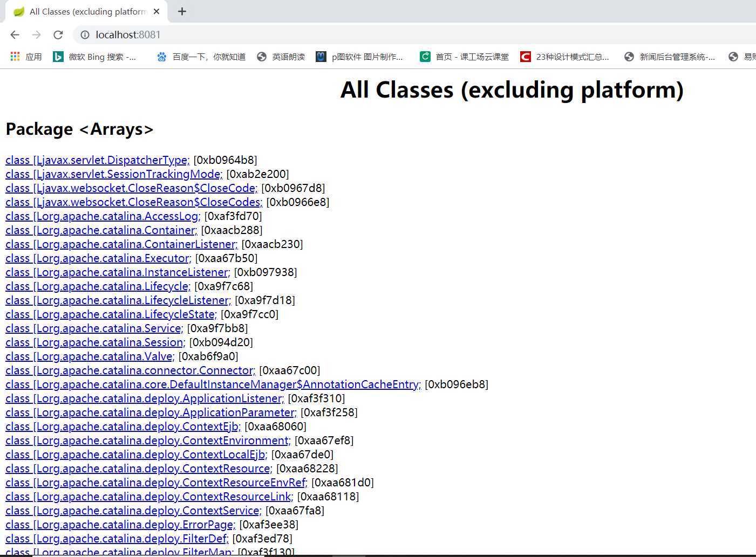756x557 pixels.
Task: Open the catalina.Executor class link
Action: pyautogui.click(x=98, y=258)
